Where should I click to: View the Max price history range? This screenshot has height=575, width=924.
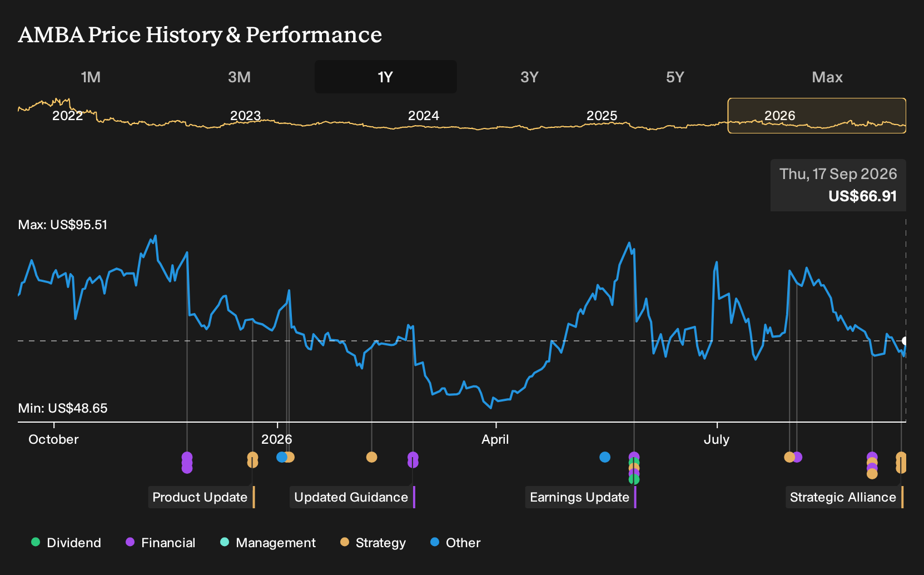pyautogui.click(x=827, y=77)
